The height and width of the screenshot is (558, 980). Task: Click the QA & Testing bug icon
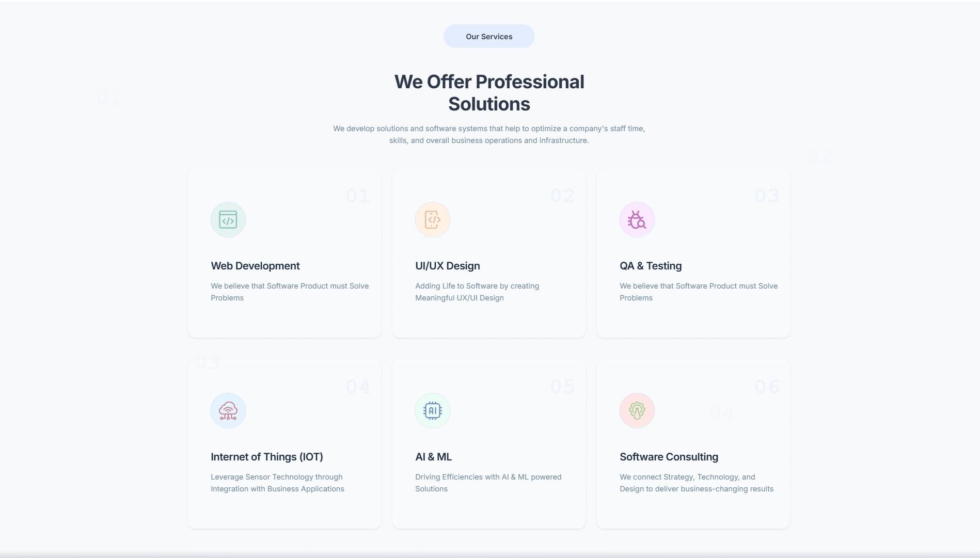[x=637, y=220]
